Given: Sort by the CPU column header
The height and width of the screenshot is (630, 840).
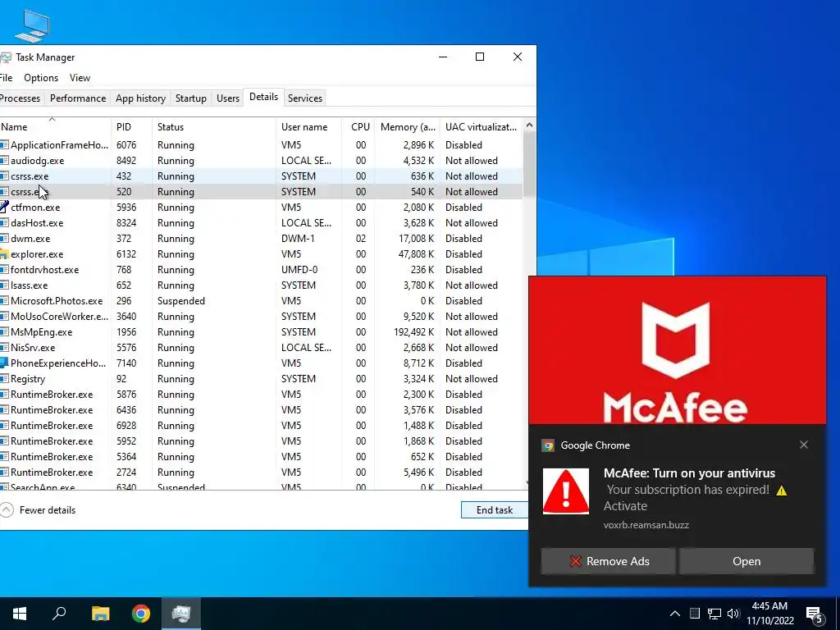Looking at the screenshot, I should (358, 127).
